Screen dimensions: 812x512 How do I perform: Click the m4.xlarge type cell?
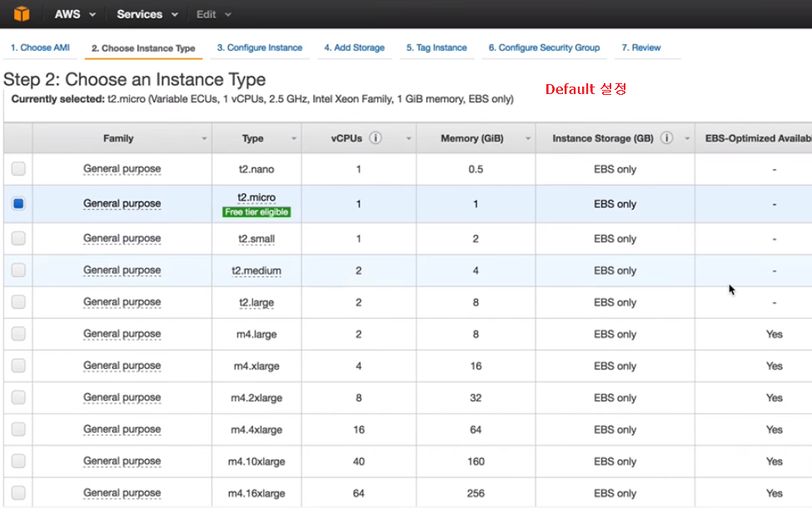click(257, 366)
